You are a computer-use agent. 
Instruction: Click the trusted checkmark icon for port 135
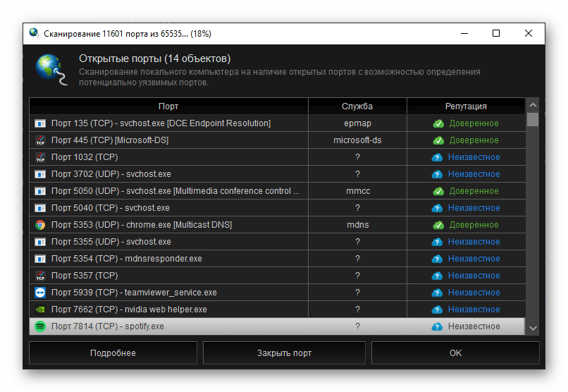point(438,124)
